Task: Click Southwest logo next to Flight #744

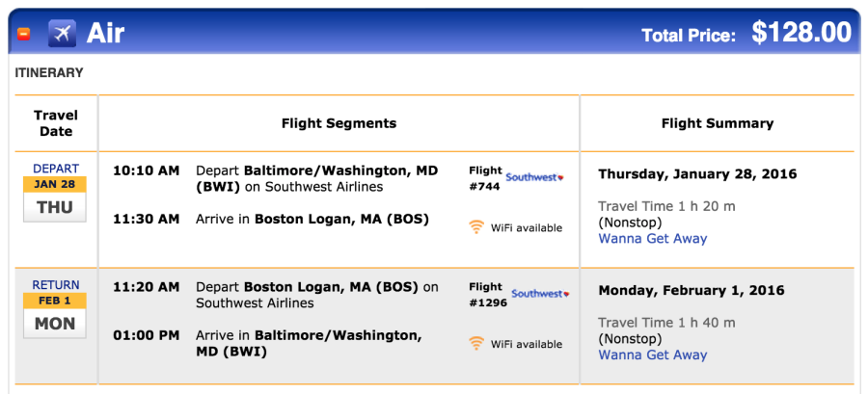Action: click(x=534, y=177)
